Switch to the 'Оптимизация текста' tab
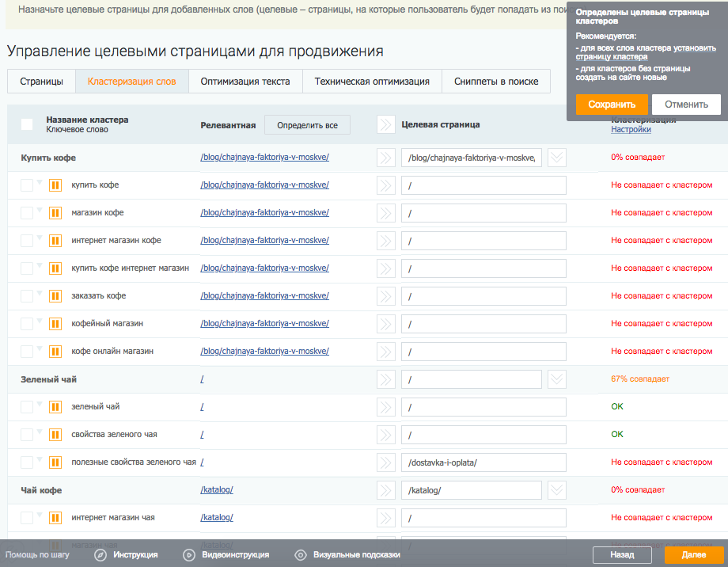 pyautogui.click(x=245, y=82)
